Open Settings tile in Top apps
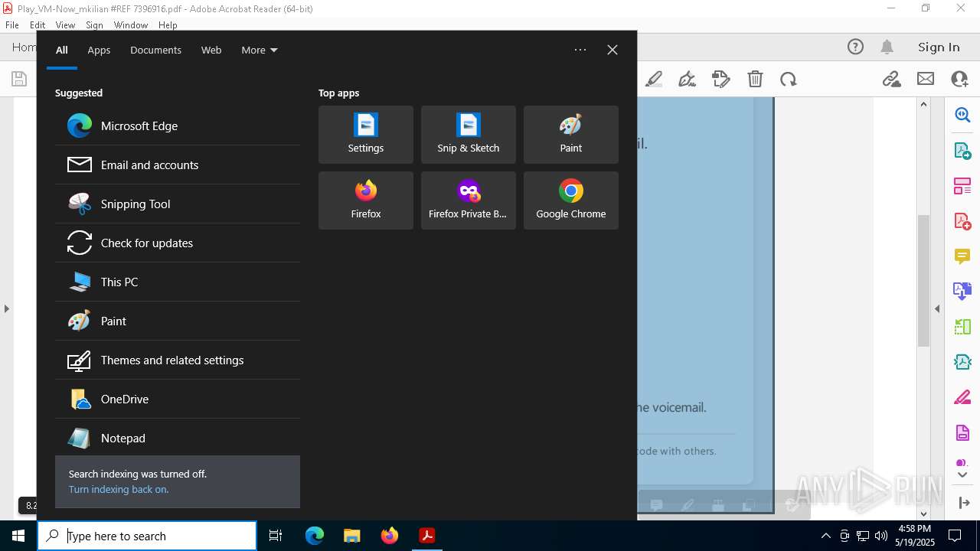Screen dimensions: 980x551 tap(366, 135)
